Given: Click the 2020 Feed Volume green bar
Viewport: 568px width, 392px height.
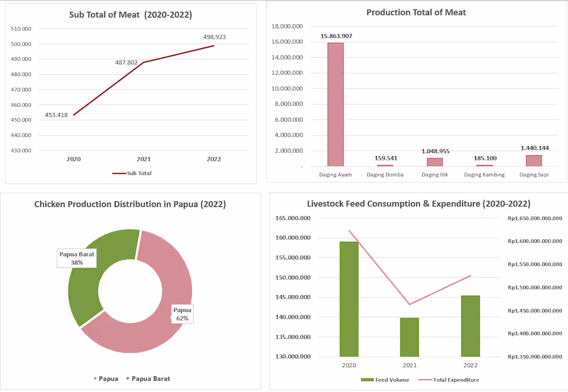Looking at the screenshot, I should (x=349, y=299).
